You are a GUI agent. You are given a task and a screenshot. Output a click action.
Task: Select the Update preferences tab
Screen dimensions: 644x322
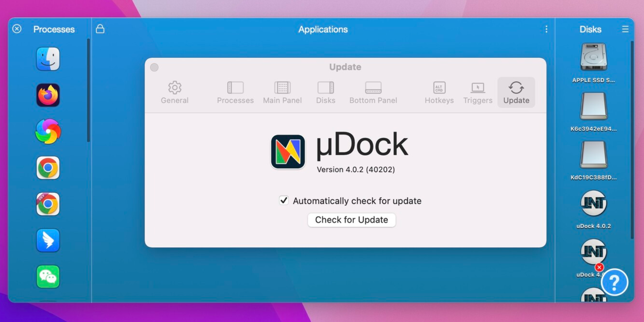tap(516, 92)
